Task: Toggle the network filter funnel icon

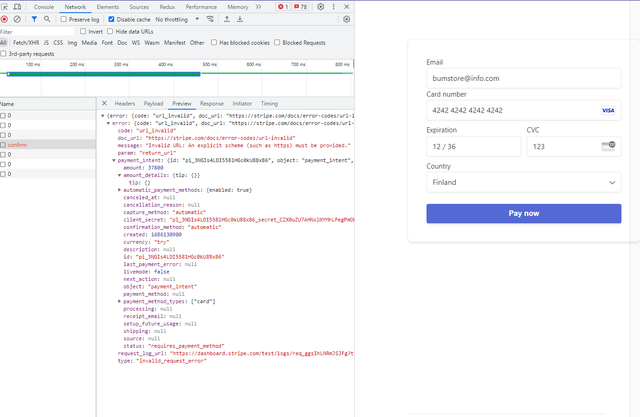Action: click(x=34, y=19)
